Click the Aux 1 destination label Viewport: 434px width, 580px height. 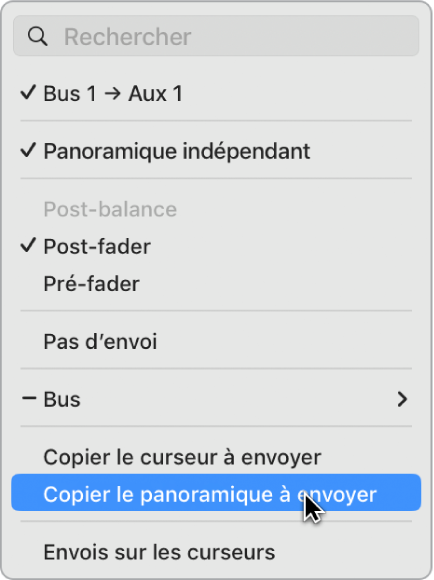pyautogui.click(x=155, y=94)
